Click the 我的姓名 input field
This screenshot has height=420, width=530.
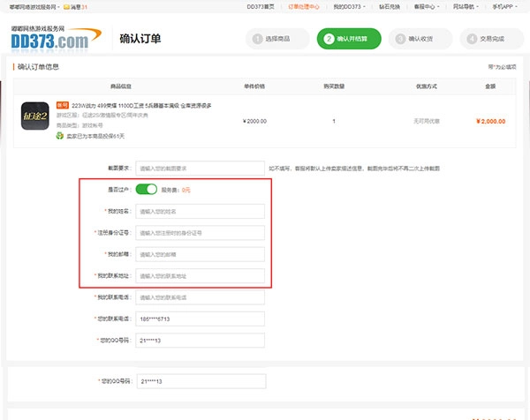[x=201, y=211]
